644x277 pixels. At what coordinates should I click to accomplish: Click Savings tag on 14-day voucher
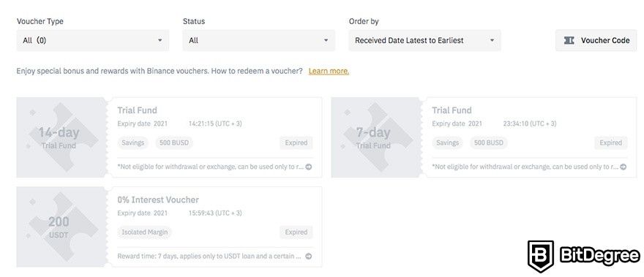tap(132, 143)
